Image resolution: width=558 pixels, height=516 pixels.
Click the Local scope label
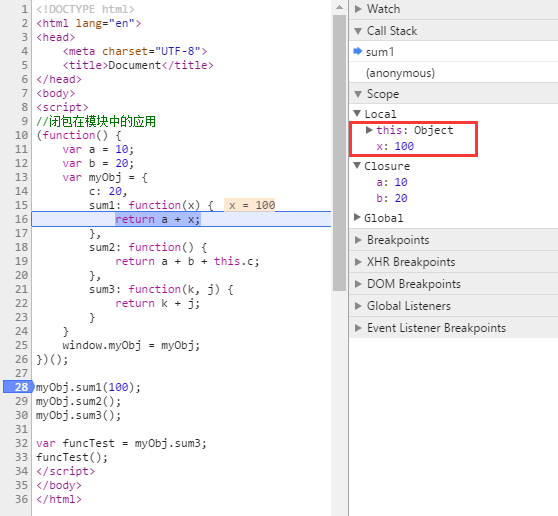pos(380,114)
